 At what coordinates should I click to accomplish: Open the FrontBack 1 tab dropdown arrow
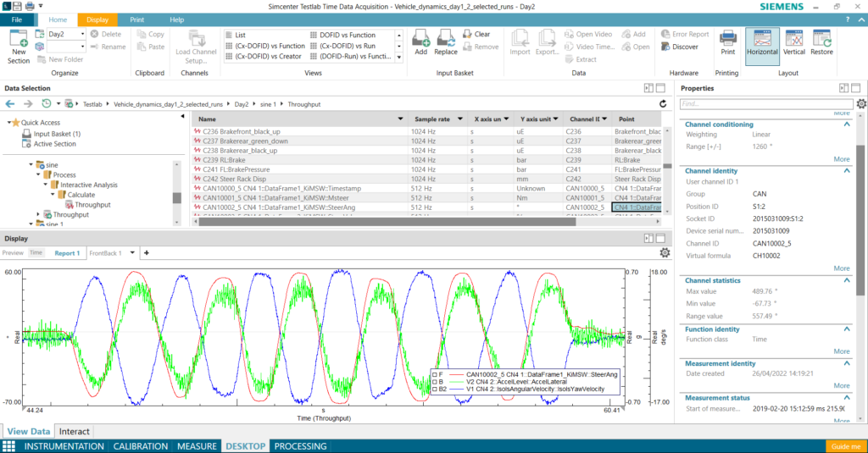[132, 253]
